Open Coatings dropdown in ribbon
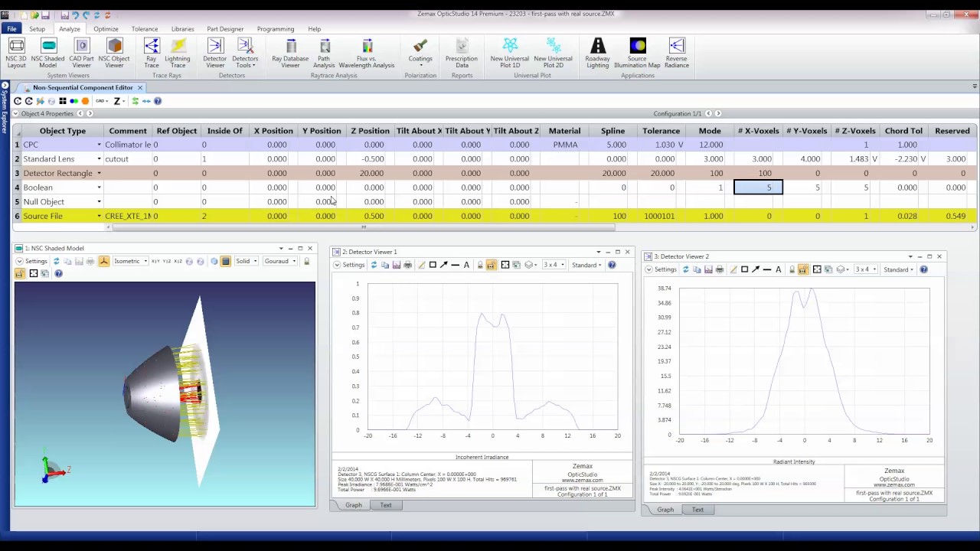Image resolution: width=980 pixels, height=551 pixels. pos(420,53)
